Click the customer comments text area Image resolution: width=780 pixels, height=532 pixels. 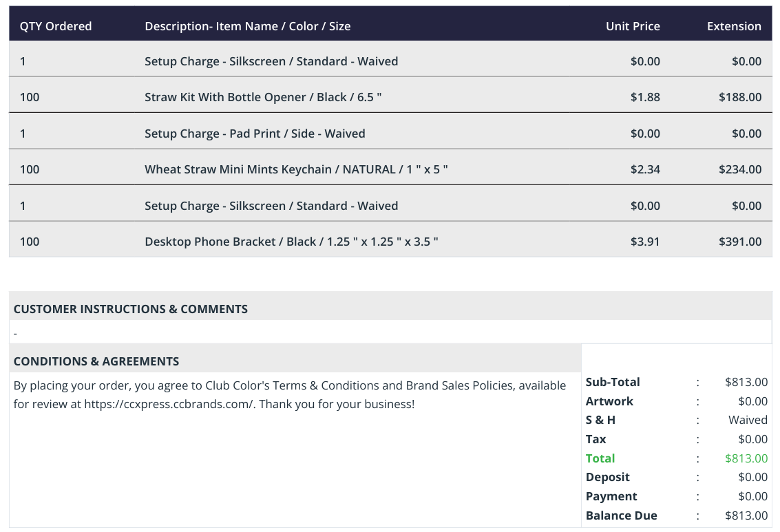390,332
